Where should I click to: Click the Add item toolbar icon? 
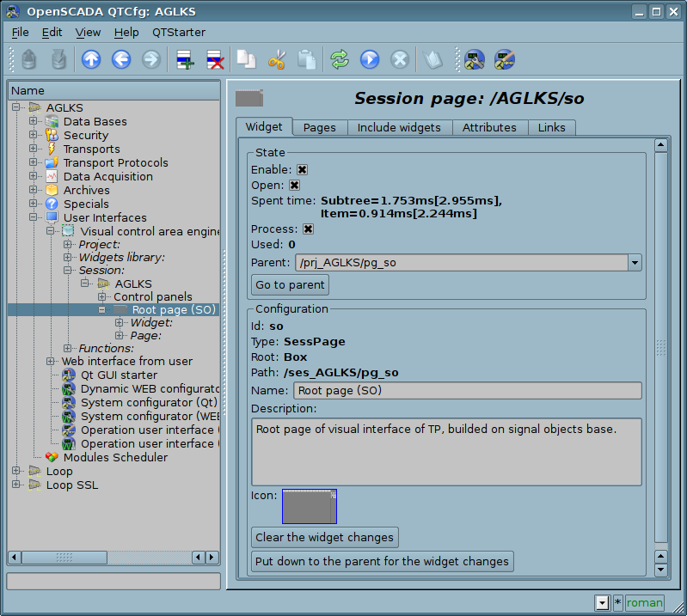coord(185,59)
